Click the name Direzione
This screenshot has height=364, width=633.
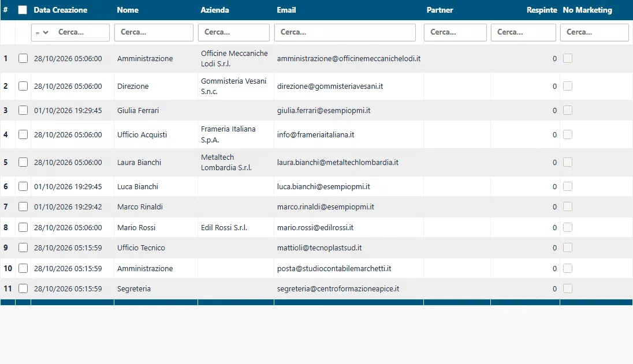click(133, 87)
